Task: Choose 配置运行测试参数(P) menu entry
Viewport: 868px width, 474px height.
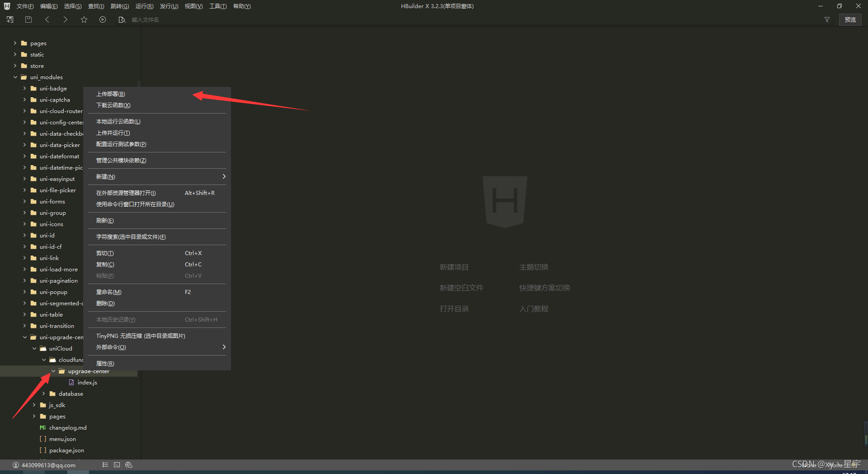Action: (157, 144)
